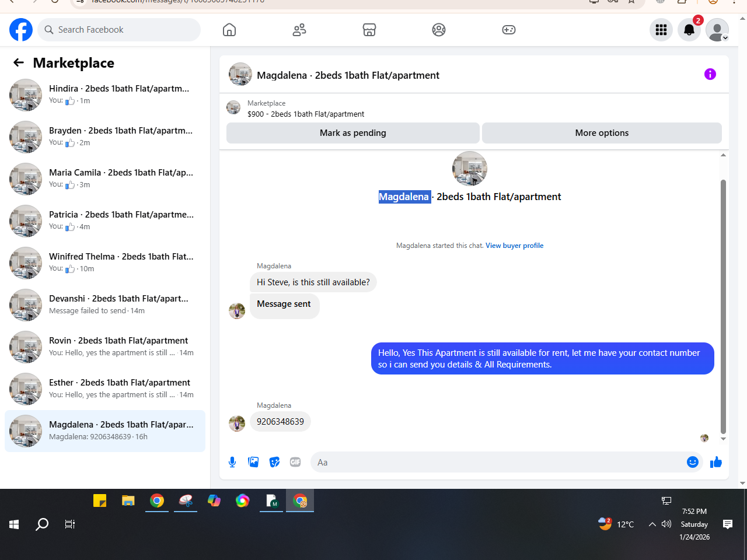
Task: Open the Groups icon in top navigation
Action: click(439, 30)
